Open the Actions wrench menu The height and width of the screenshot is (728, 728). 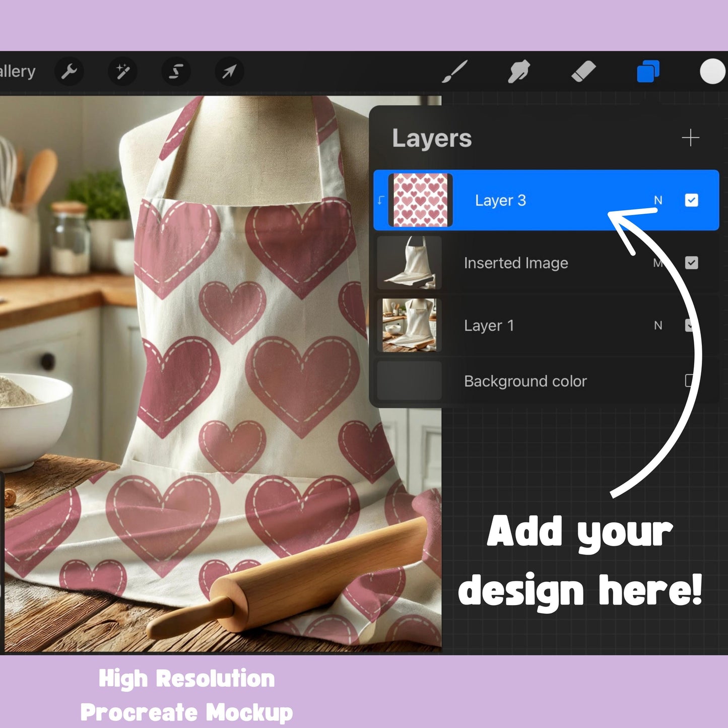69,71
